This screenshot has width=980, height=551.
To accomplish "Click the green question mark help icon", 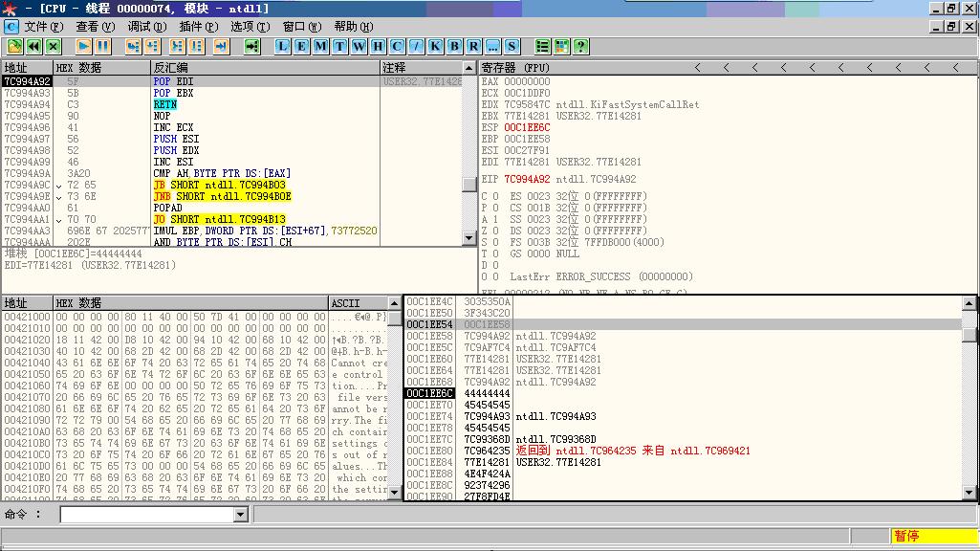I will (x=580, y=46).
